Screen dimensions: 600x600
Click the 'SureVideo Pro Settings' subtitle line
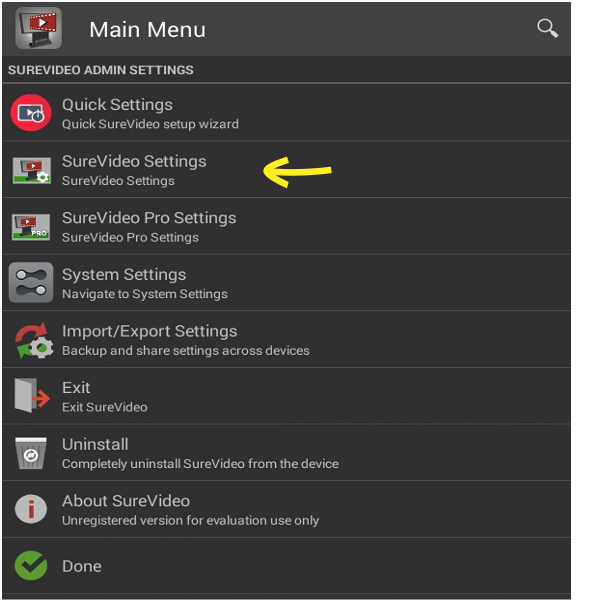pyautogui.click(x=130, y=237)
